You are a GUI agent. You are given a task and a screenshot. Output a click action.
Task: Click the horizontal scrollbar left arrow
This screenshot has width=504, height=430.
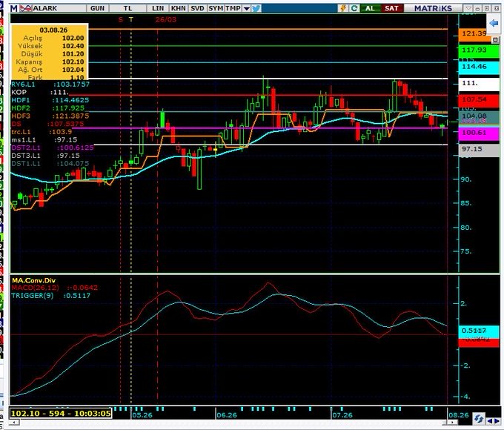pos(13,423)
